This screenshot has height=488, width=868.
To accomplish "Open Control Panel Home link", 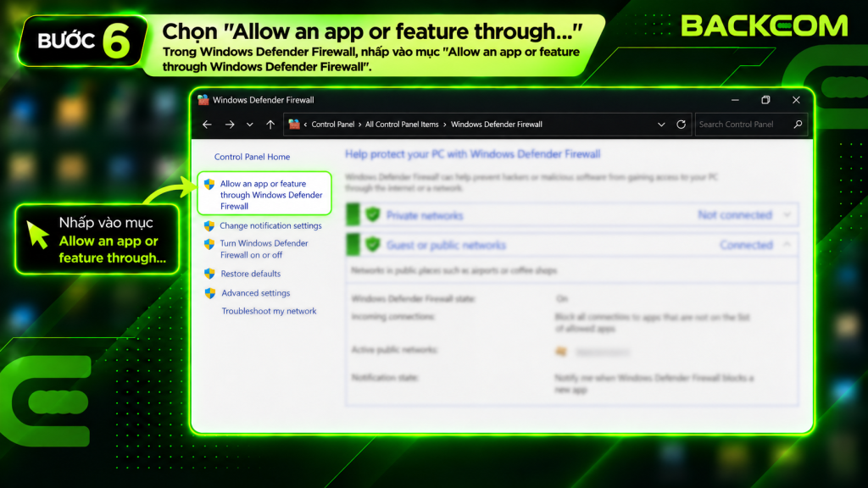I will (252, 157).
